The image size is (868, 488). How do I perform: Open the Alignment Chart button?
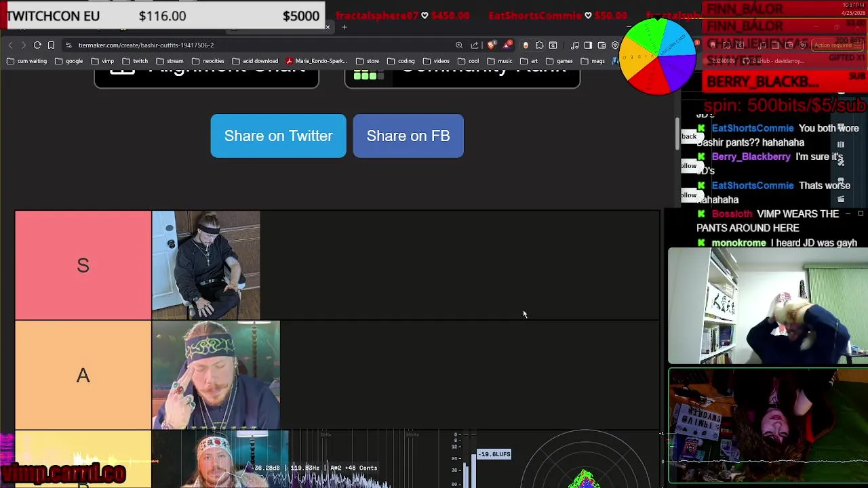tap(206, 79)
